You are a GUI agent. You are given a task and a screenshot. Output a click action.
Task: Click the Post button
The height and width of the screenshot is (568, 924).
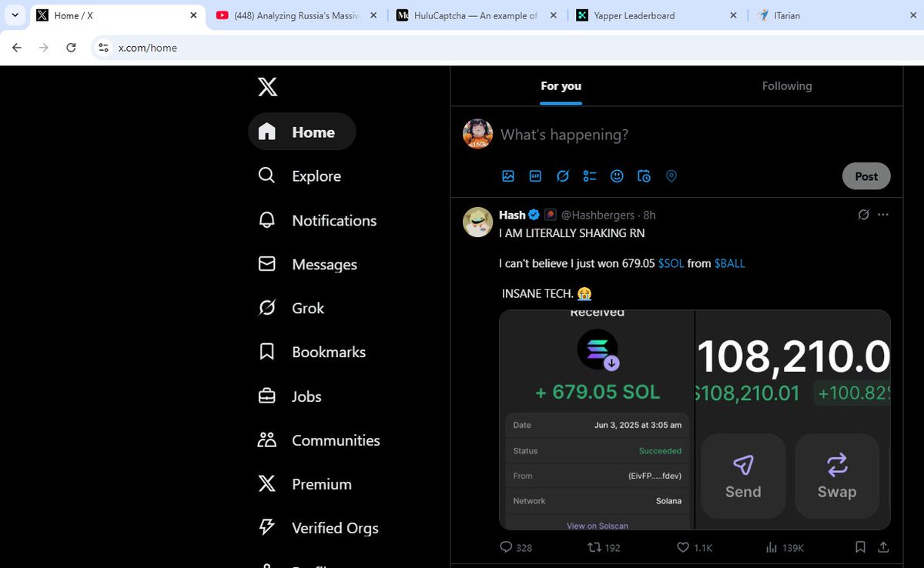tap(866, 176)
